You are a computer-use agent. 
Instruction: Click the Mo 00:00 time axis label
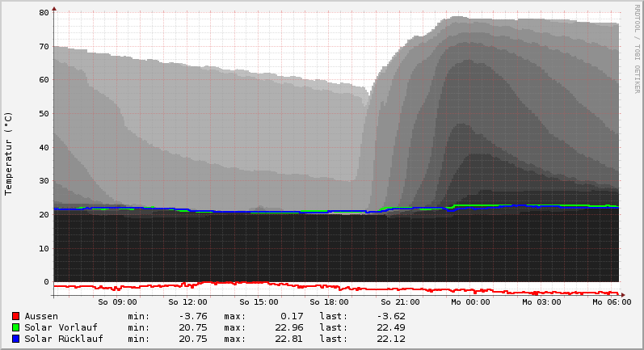coord(470,302)
